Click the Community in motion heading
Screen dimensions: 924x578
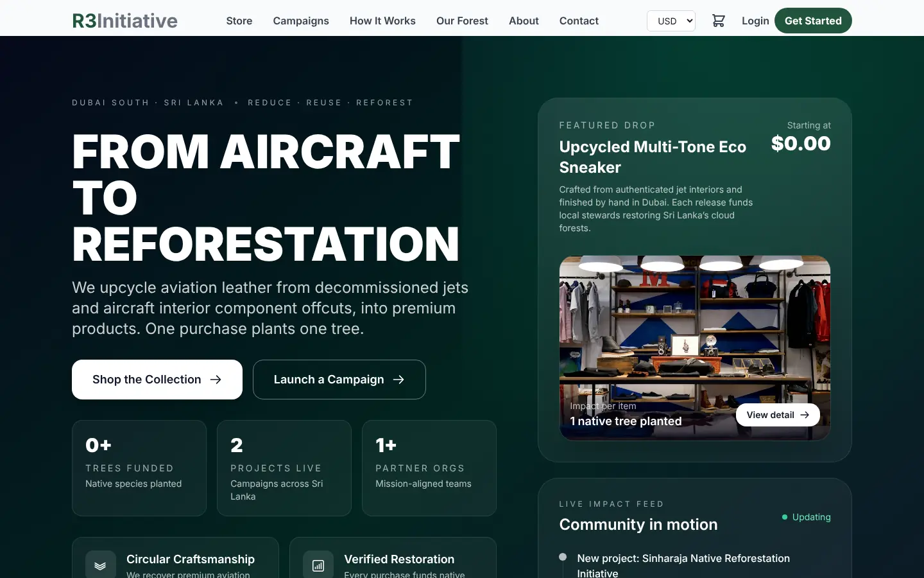(x=638, y=524)
